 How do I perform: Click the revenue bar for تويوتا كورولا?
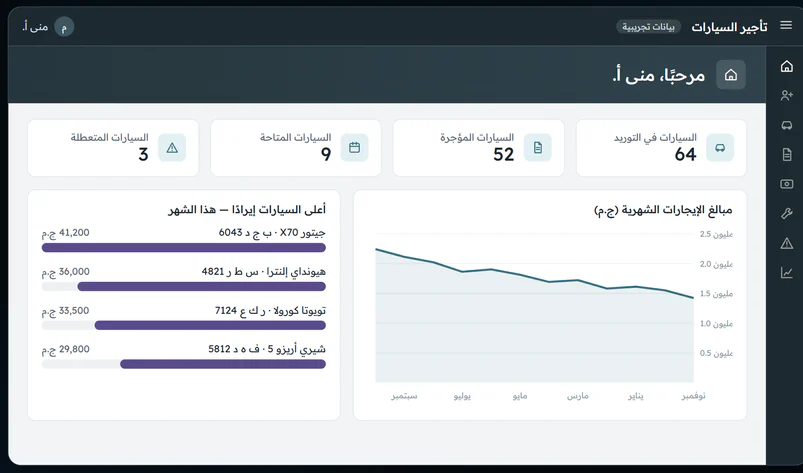click(210, 326)
